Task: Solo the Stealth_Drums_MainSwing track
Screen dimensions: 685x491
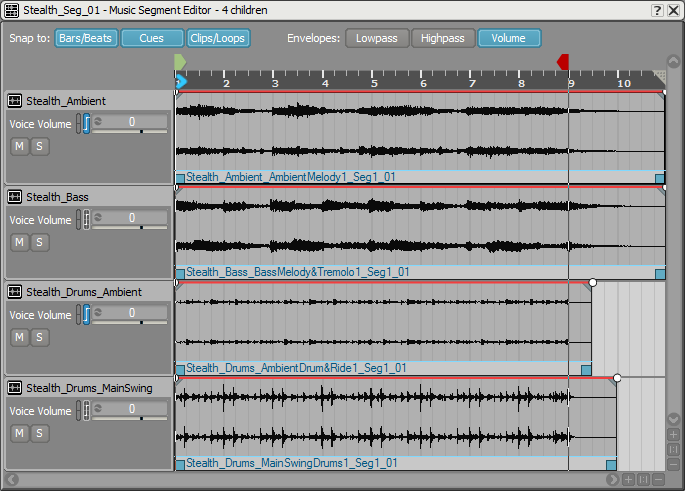Action: 39,433
